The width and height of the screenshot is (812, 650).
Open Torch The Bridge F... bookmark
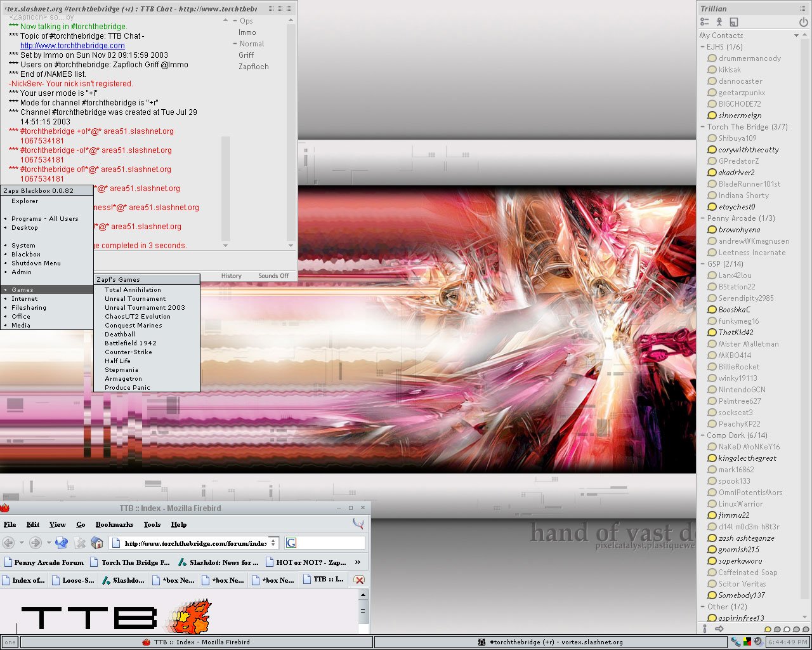point(130,562)
